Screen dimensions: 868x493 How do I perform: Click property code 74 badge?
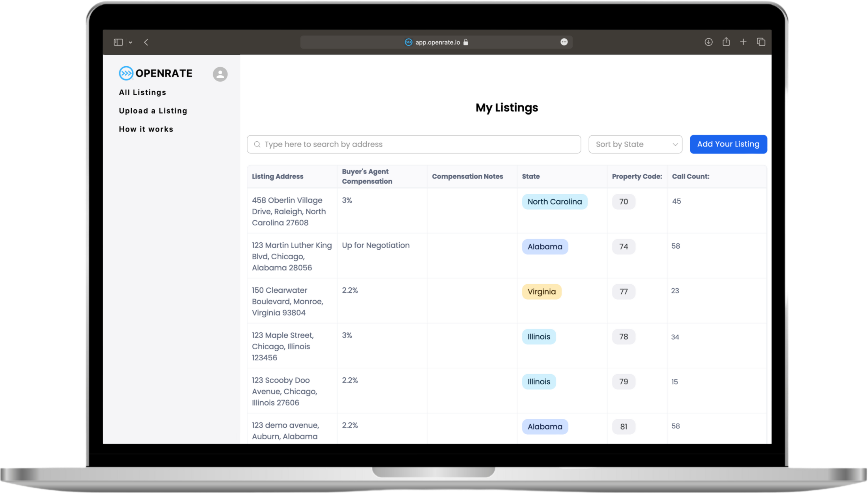623,246
